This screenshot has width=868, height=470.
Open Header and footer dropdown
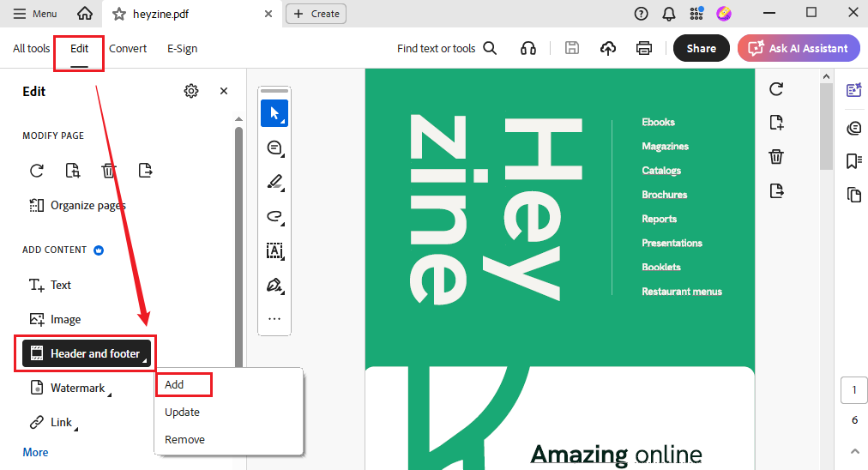(87, 353)
